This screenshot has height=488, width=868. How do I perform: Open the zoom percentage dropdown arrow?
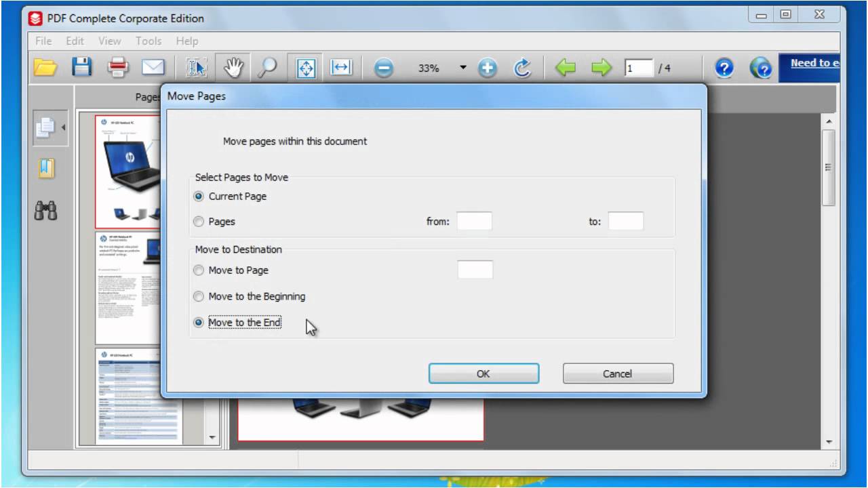[x=463, y=68]
